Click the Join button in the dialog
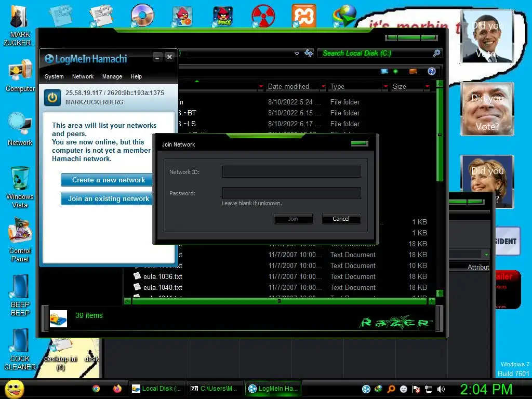532x399 pixels. pos(293,219)
